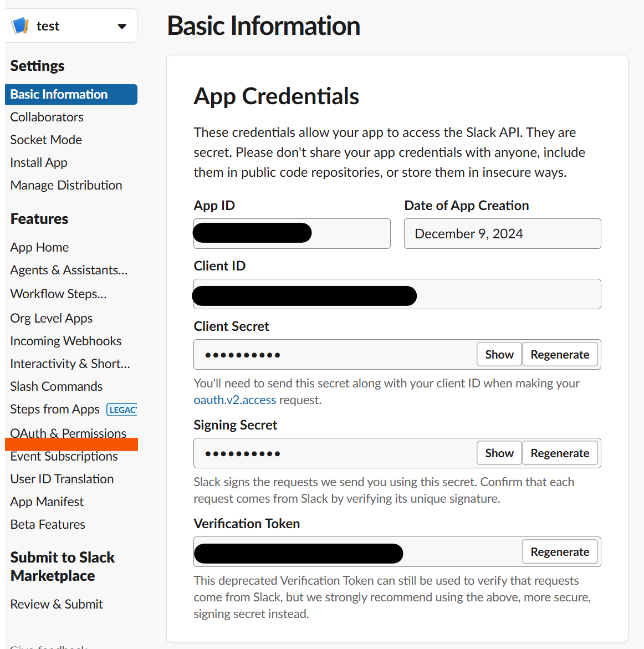Open the test app selector dropdown
This screenshot has width=644, height=649.
pos(71,25)
